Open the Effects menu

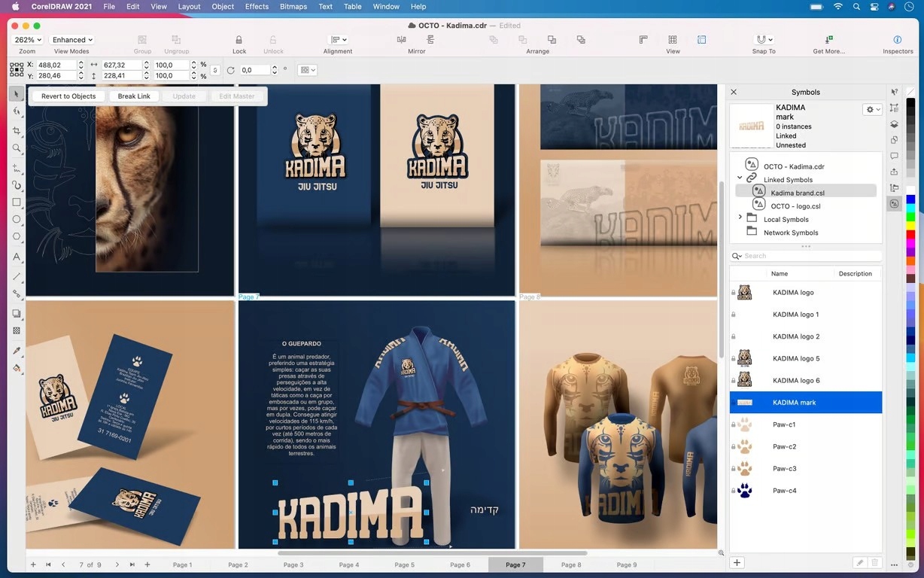tap(257, 6)
